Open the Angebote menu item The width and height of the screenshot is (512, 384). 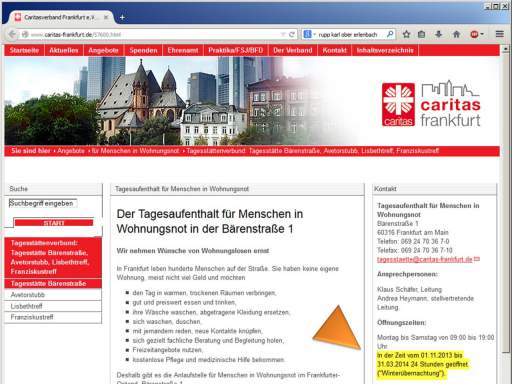click(103, 50)
